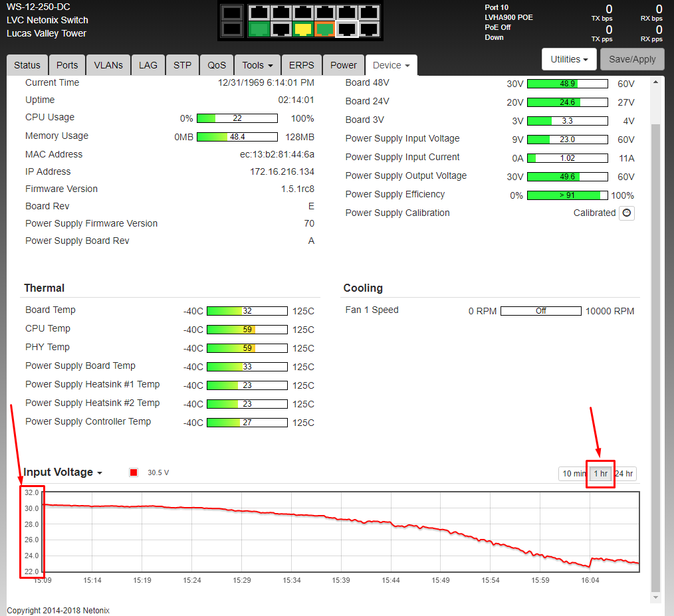
Task: Select the white-highlighted port in the bottom row
Action: [347, 29]
